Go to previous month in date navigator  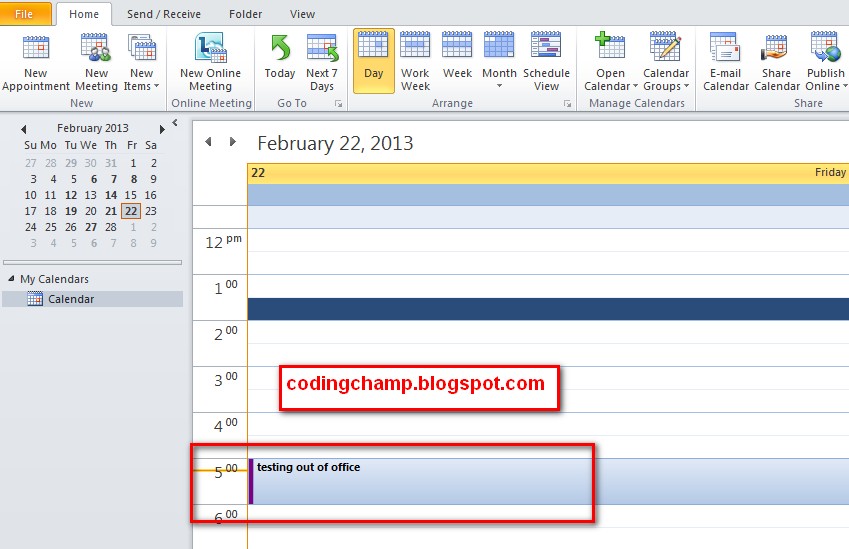23,129
